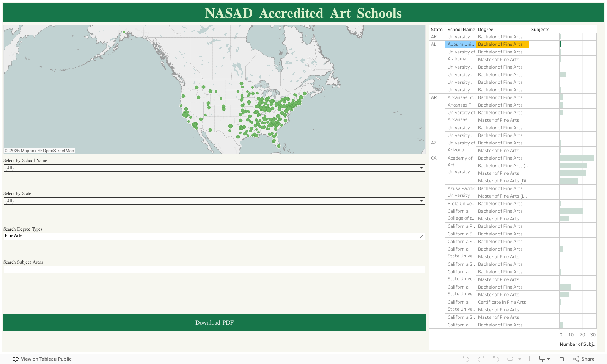Viewport: 607px width, 364px height.
Task: Select the Arkansas St.. school cell
Action: 461,97
